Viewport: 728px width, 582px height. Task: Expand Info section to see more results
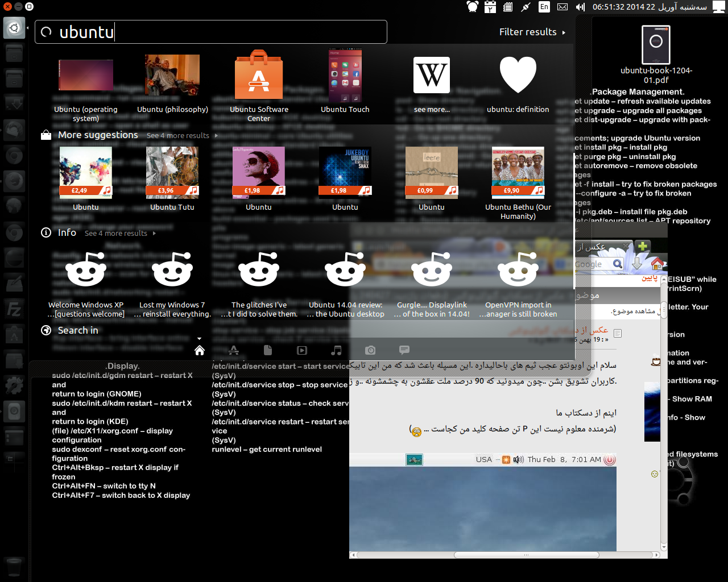(x=119, y=234)
